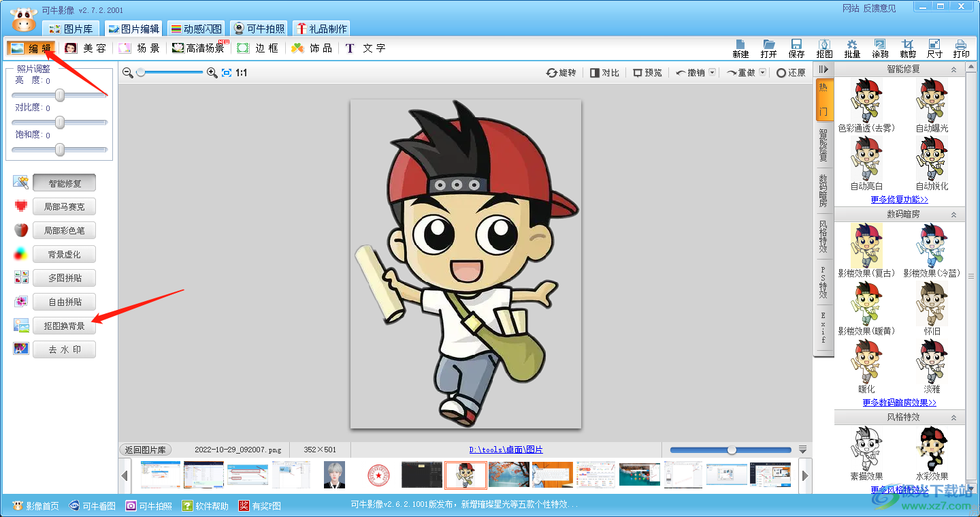Click the 自由拼贴 button
980x517 pixels.
[65, 302]
